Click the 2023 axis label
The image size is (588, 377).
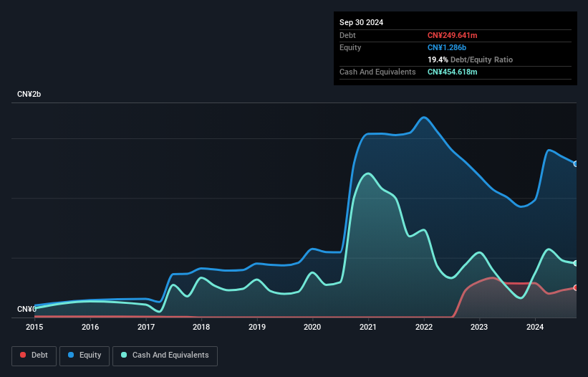tap(479, 327)
